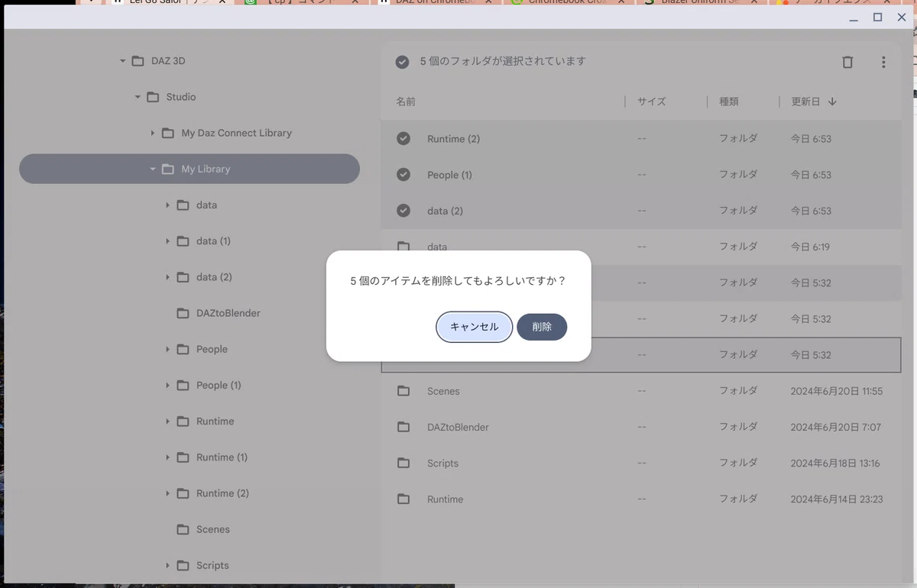Expand the My Daz Connect Library arrow
917x588 pixels.
(153, 133)
